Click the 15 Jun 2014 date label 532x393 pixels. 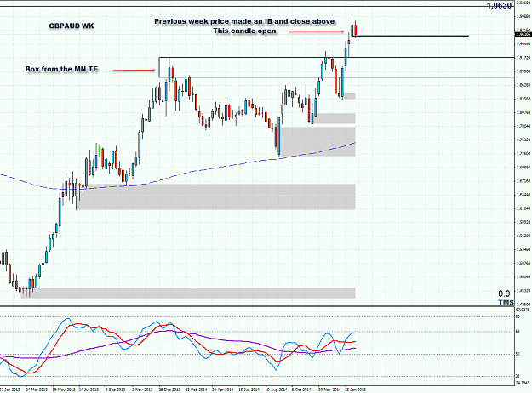[249, 390]
